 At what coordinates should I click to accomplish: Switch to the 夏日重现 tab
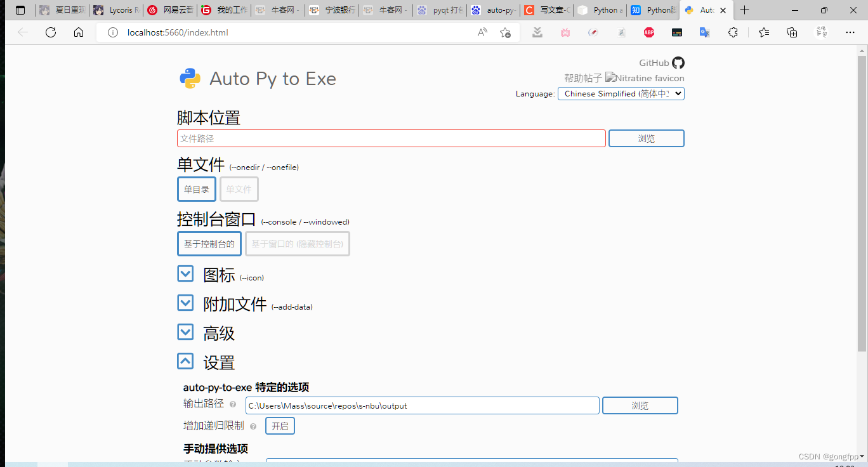click(62, 10)
